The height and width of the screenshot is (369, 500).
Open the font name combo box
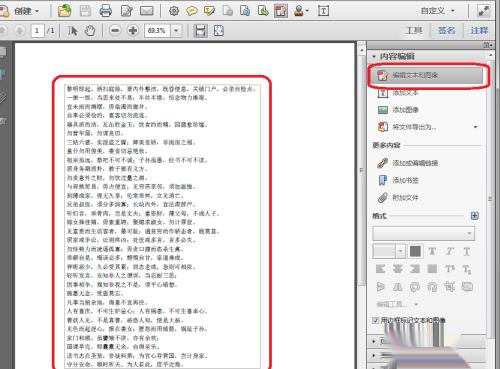click(423, 233)
